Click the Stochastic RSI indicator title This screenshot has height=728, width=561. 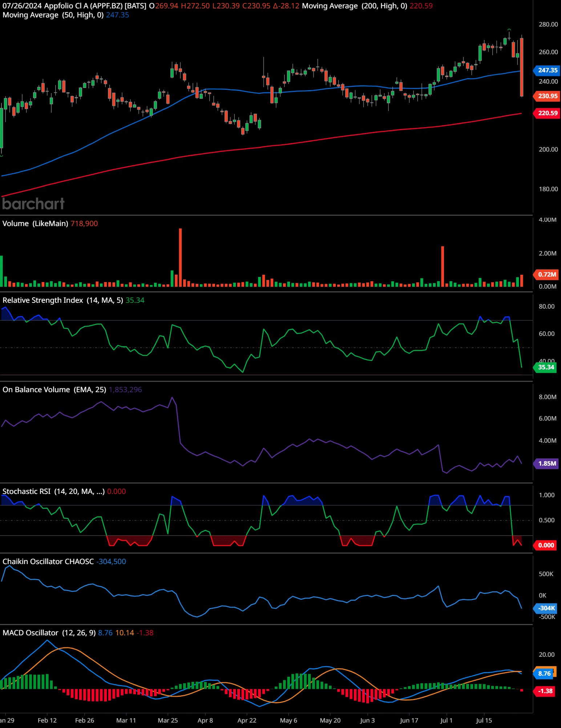point(53,491)
